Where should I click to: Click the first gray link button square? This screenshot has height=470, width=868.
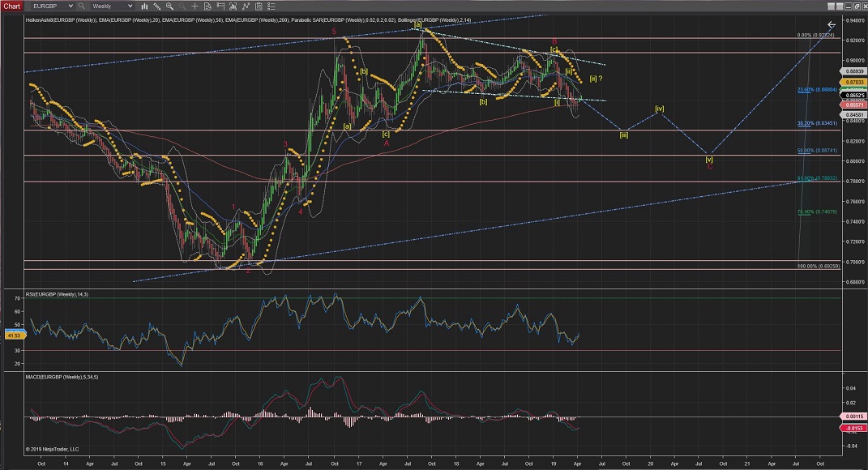pyautogui.click(x=831, y=6)
